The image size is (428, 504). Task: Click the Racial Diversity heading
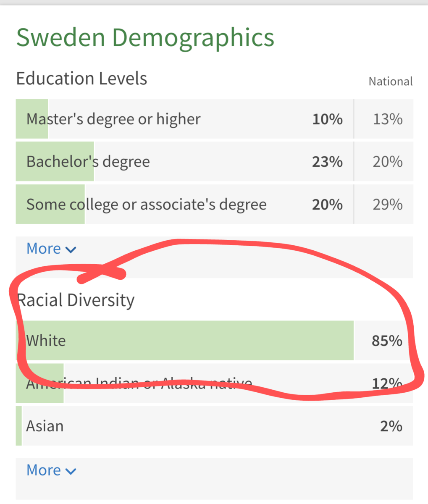click(x=76, y=300)
